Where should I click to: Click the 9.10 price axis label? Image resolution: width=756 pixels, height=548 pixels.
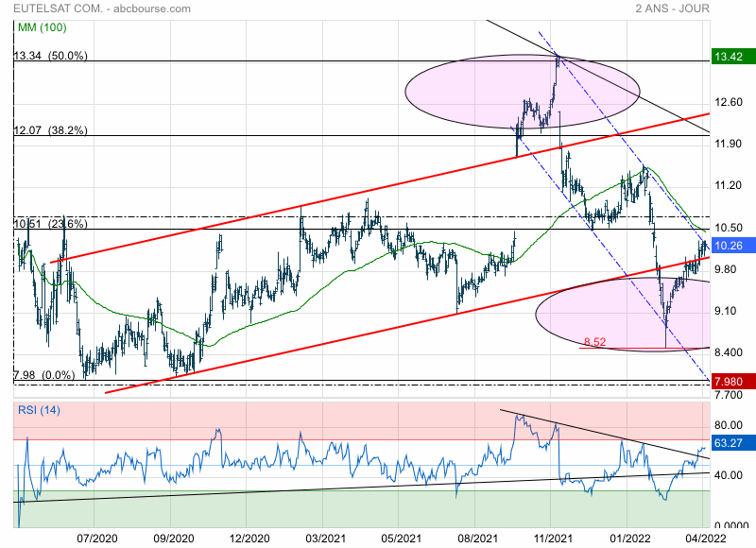726,311
